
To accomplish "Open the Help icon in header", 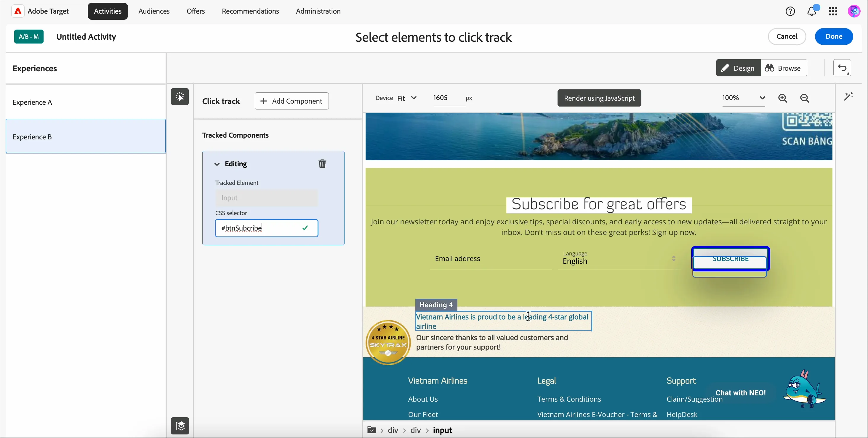I will (x=790, y=12).
